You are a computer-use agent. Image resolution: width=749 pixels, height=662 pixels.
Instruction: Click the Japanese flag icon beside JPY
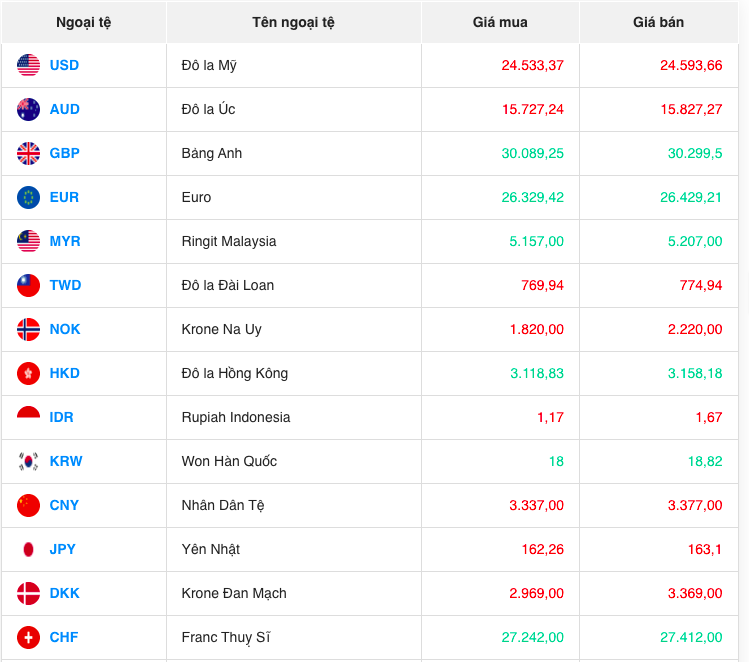tap(28, 549)
